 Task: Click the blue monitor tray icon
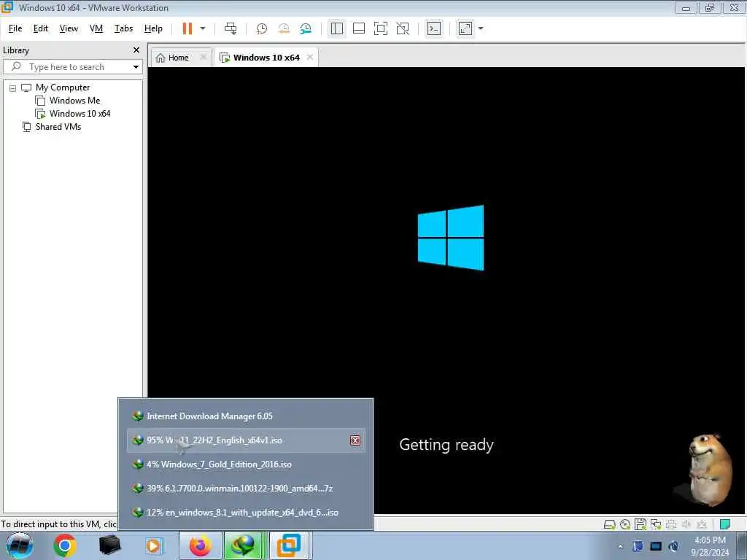point(656,546)
